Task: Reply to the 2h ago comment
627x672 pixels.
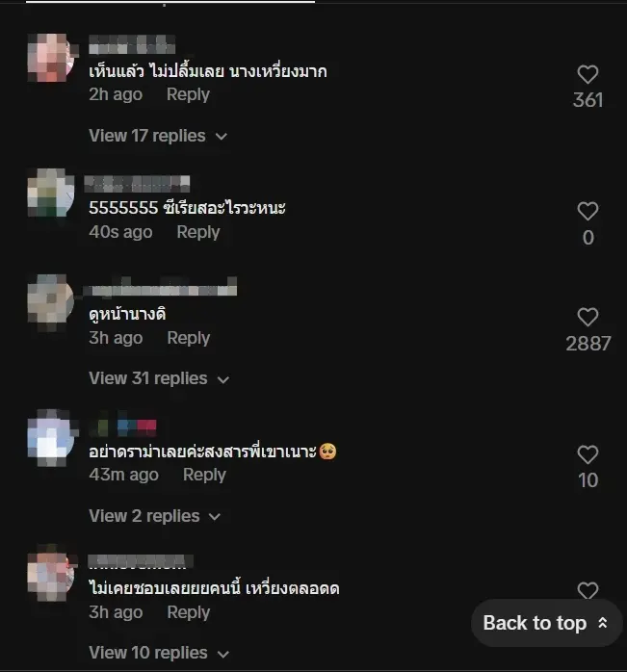Action: [188, 94]
